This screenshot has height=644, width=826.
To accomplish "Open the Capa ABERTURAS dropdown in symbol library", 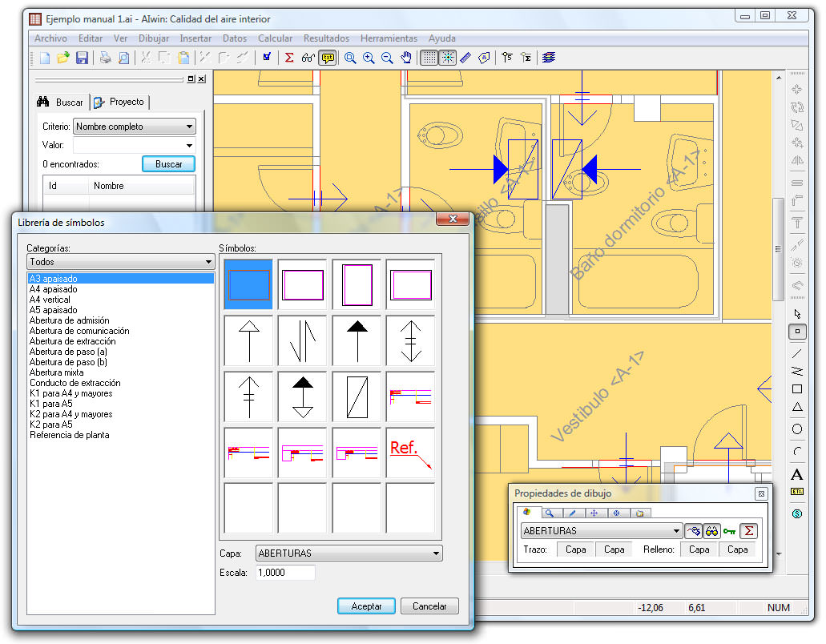I will pyautogui.click(x=349, y=553).
